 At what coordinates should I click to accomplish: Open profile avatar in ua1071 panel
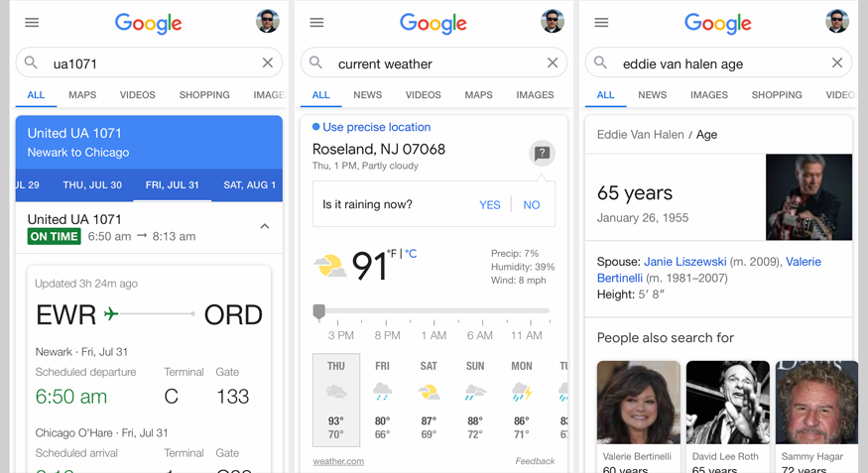point(268,22)
